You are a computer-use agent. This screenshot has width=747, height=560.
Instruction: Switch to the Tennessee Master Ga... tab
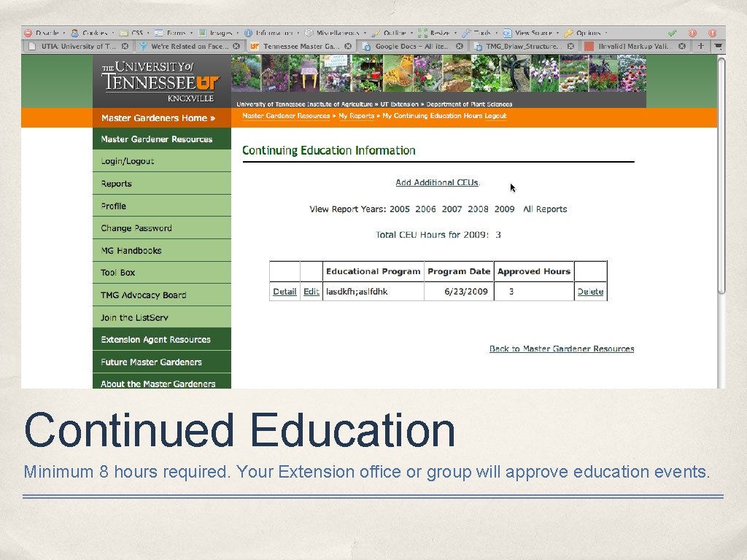[x=301, y=46]
